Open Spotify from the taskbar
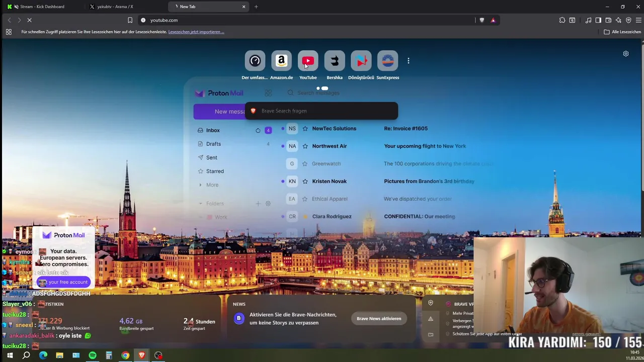 [x=93, y=355]
